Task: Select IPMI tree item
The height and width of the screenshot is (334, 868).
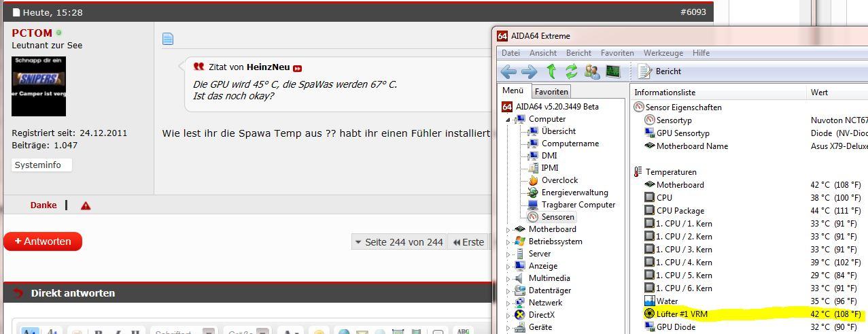Action: tap(543, 168)
